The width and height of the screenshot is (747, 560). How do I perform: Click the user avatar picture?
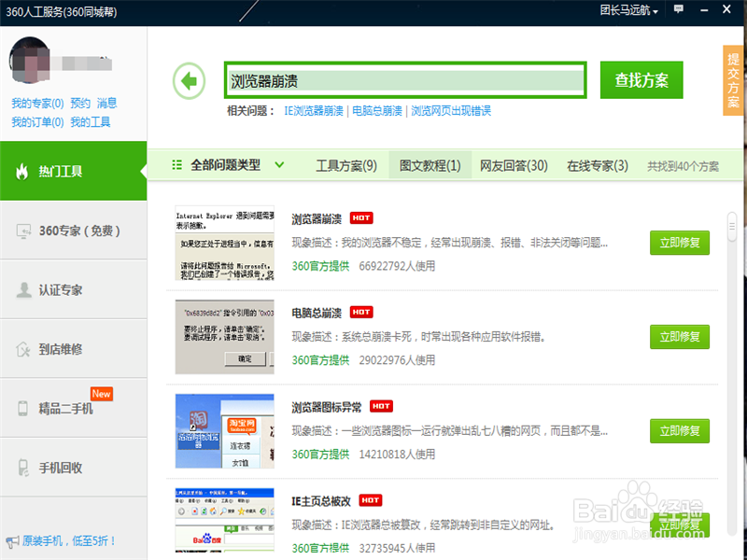30,60
